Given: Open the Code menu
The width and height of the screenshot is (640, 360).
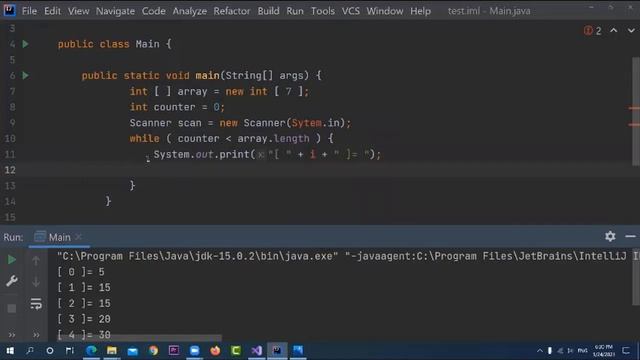Looking at the screenshot, I should [153, 11].
